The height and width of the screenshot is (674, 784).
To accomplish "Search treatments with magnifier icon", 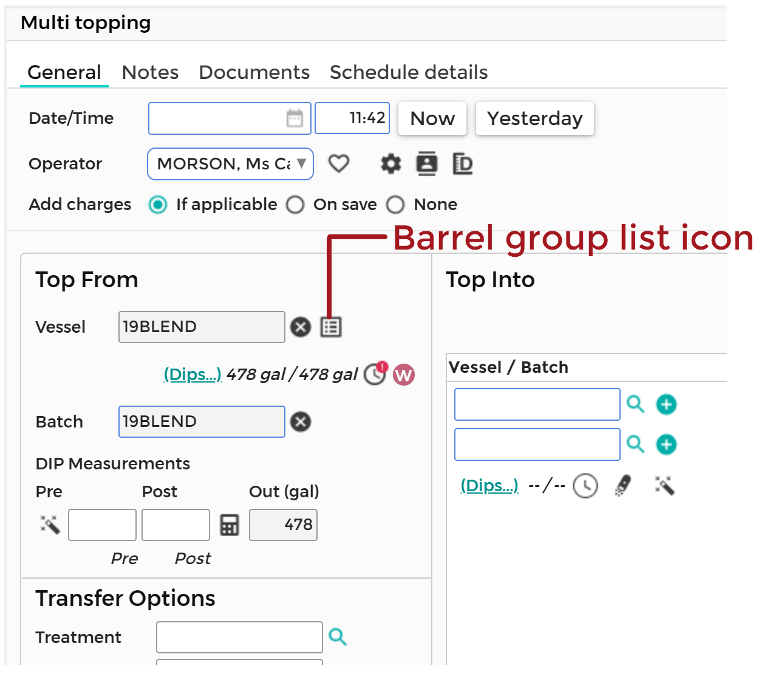I will (x=338, y=636).
